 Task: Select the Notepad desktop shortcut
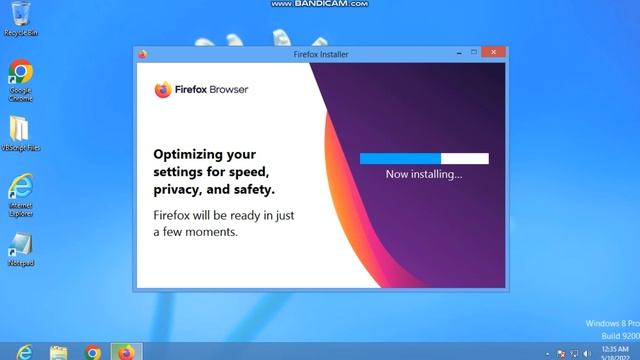(x=20, y=249)
